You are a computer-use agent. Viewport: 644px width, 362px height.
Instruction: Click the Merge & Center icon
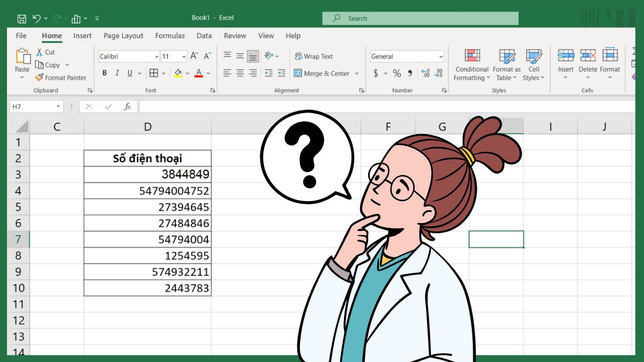coord(298,73)
